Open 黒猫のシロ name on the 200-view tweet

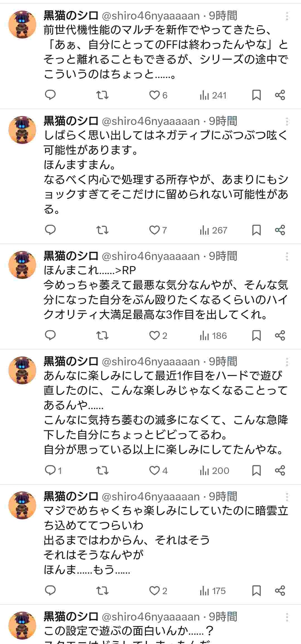71,361
